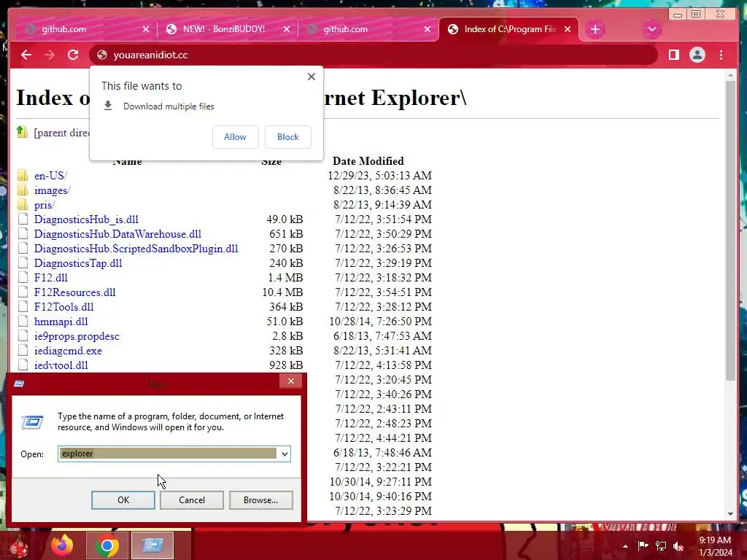Screen dimensions: 747x560
Task: Block downloading multiple files
Action: click(287, 136)
